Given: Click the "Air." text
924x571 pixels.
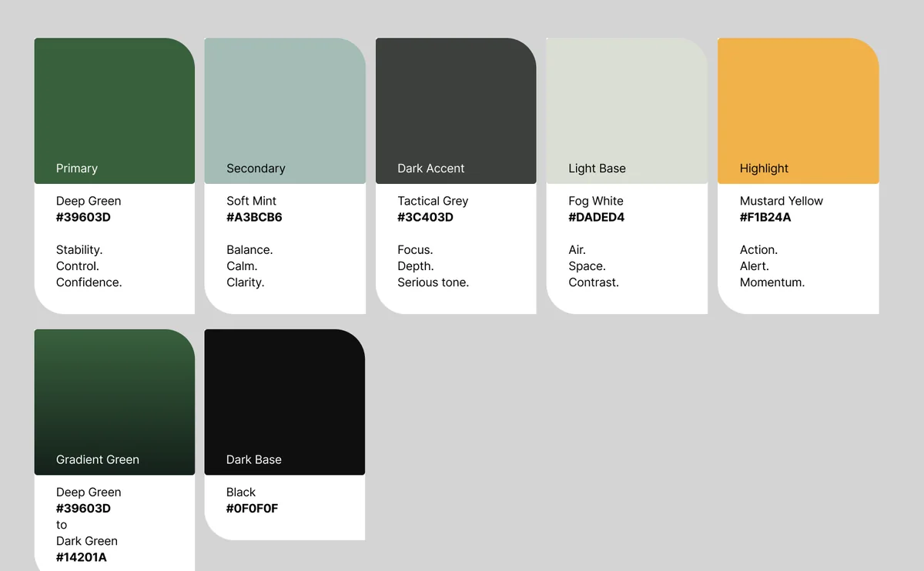Looking at the screenshot, I should (577, 250).
